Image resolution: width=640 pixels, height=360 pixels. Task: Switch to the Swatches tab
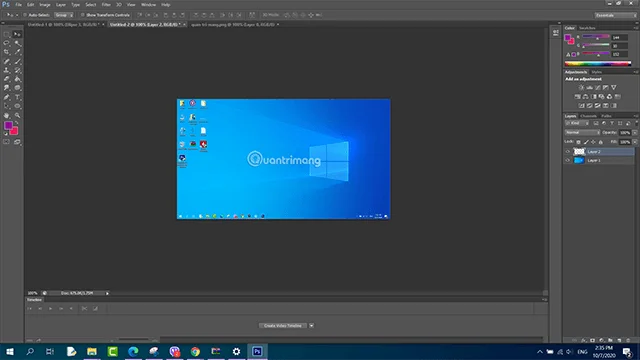(x=587, y=28)
